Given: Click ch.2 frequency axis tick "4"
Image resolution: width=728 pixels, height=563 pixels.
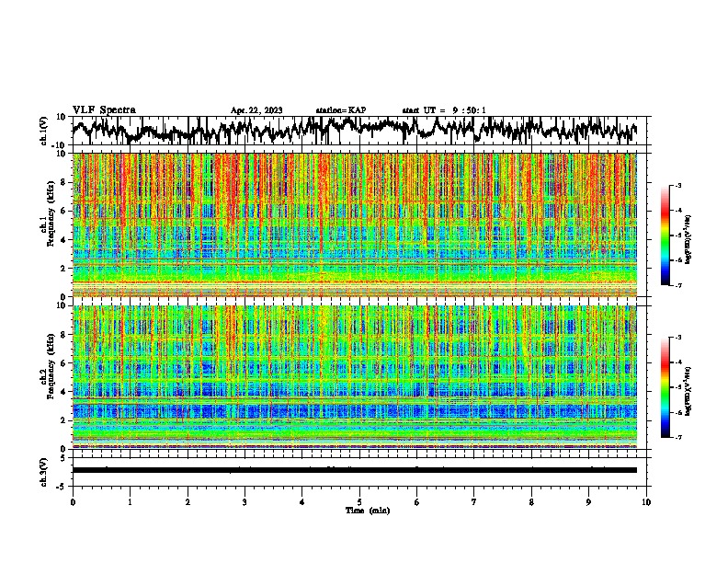Looking at the screenshot, I should pos(63,392).
